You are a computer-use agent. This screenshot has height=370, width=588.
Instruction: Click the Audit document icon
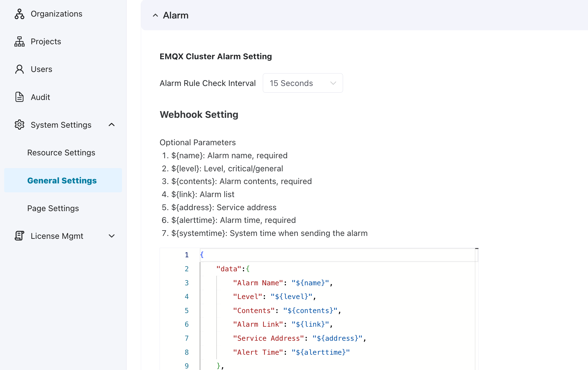(x=19, y=97)
